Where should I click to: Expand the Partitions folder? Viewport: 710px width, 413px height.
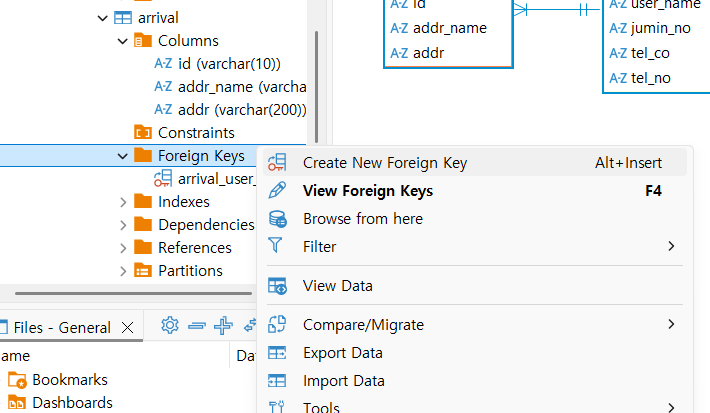pyautogui.click(x=123, y=271)
